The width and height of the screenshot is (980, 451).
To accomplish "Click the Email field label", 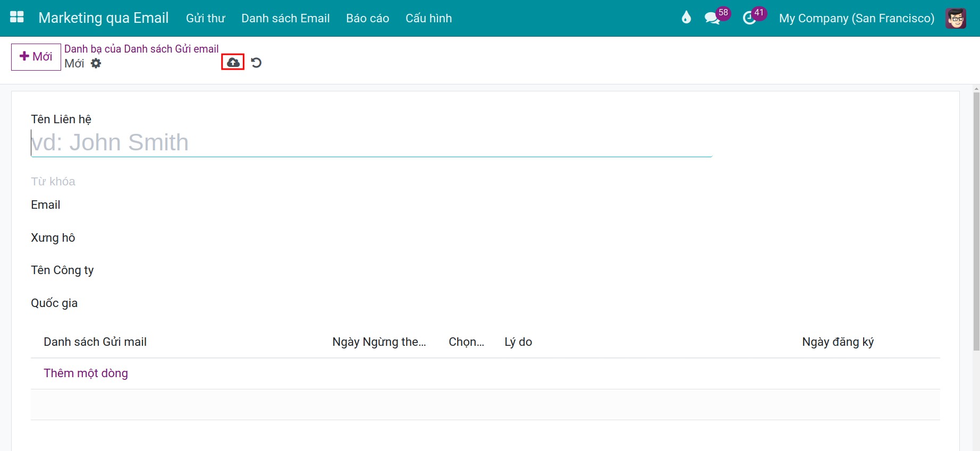I will pos(46,205).
